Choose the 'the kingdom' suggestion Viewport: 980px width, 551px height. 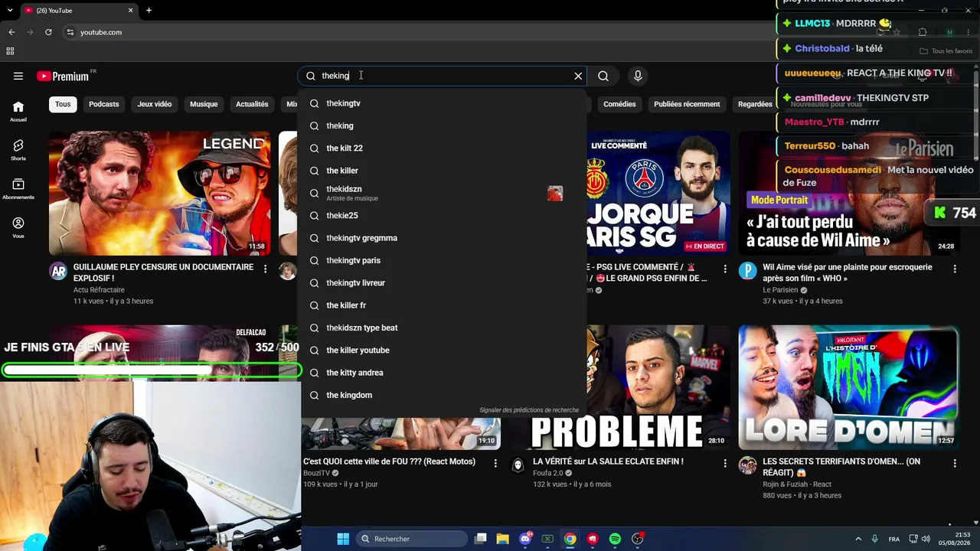(x=443, y=395)
